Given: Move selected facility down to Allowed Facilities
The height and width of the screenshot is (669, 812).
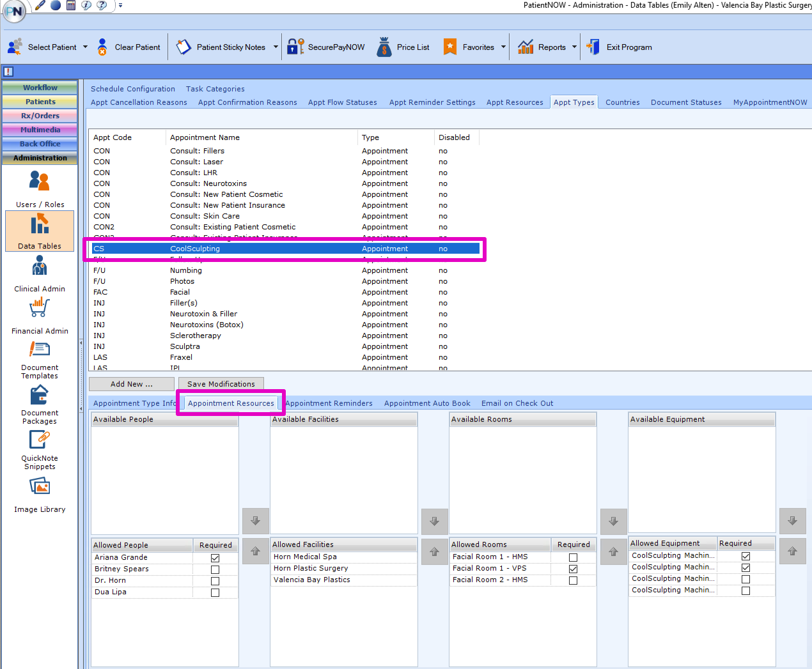Looking at the screenshot, I should coord(435,521).
